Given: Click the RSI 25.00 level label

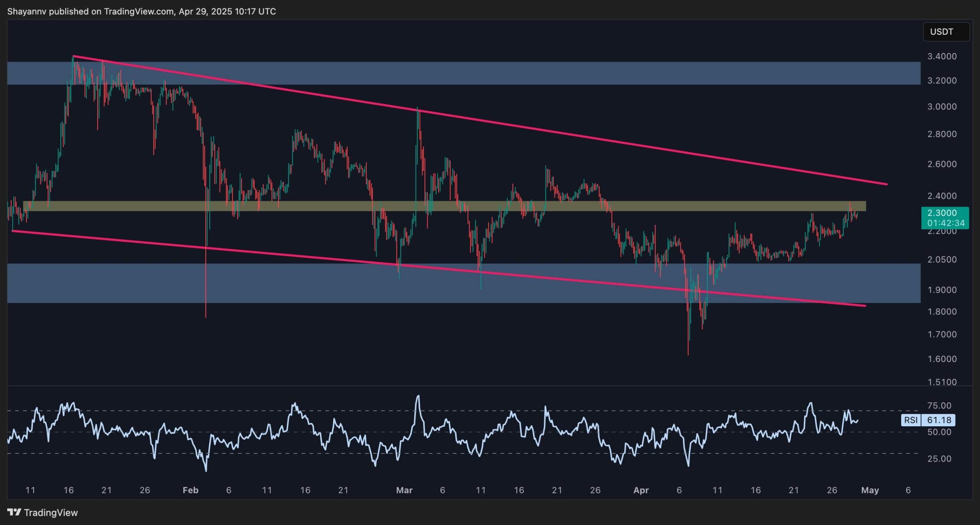Looking at the screenshot, I should point(939,458).
